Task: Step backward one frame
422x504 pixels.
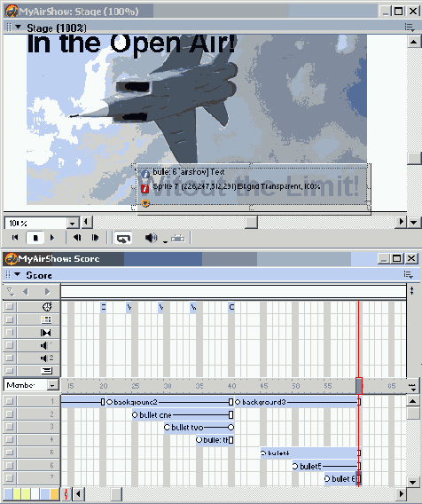Action: [x=77, y=238]
